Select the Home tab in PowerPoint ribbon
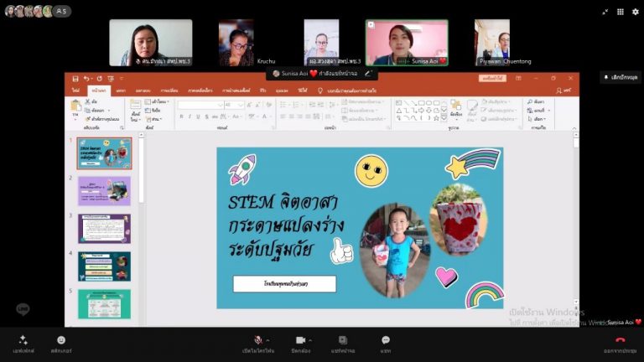The width and height of the screenshot is (644, 362). (99, 90)
